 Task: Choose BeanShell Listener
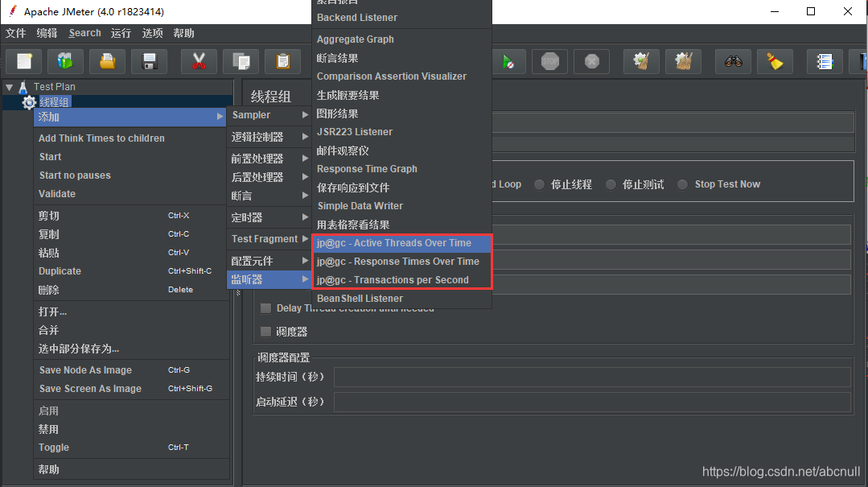(402, 298)
